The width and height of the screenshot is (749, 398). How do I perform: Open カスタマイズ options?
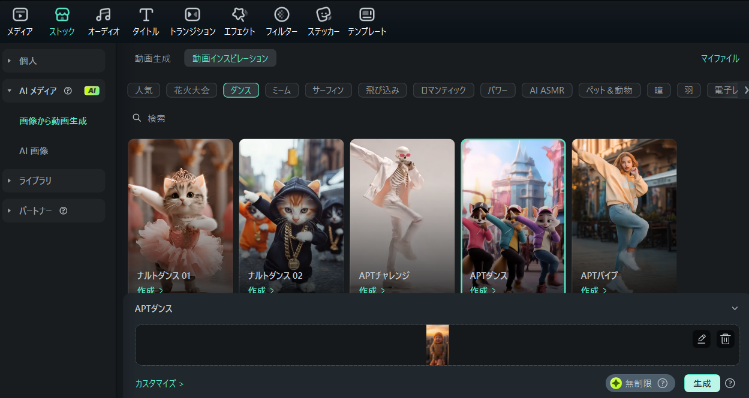point(159,384)
